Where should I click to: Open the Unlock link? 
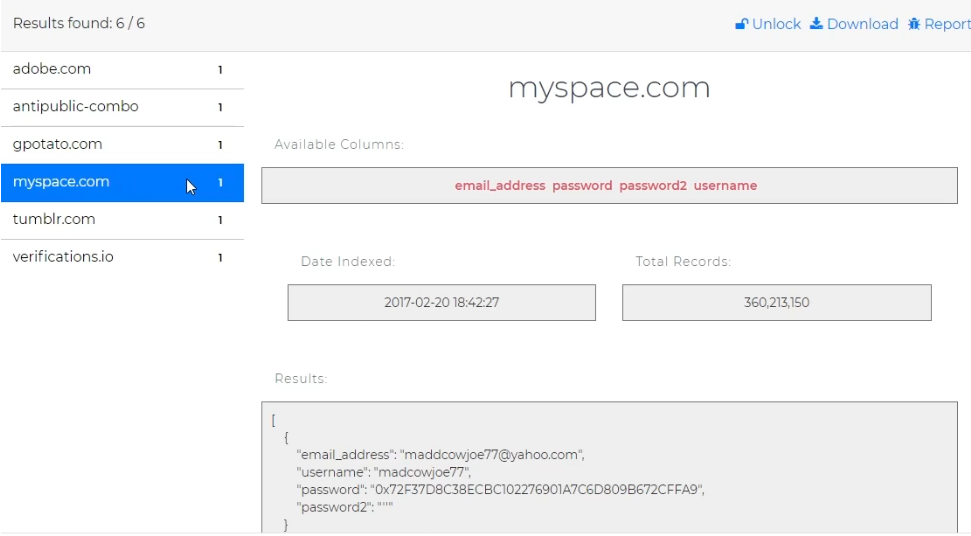[x=768, y=24]
